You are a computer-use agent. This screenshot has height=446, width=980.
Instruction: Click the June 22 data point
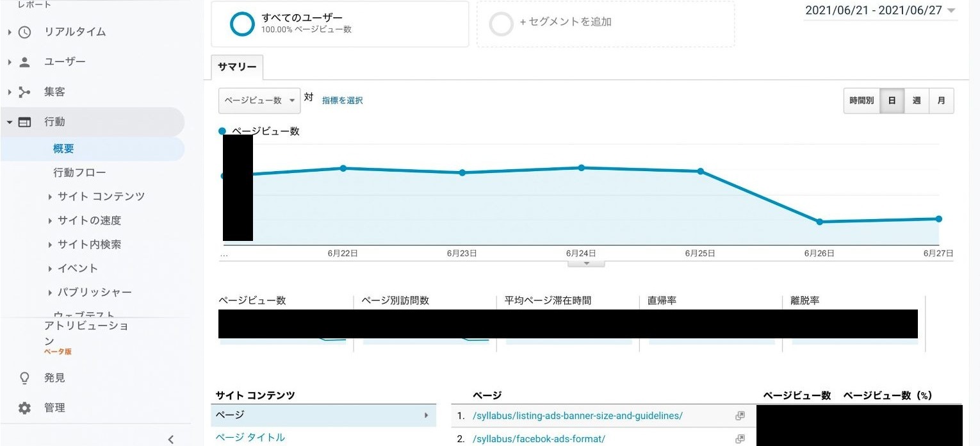click(343, 169)
